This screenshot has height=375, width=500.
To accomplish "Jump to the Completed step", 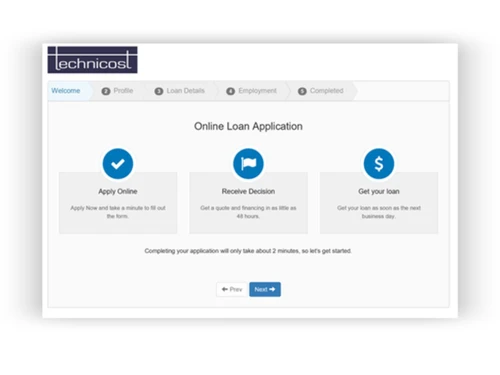I will coord(322,91).
